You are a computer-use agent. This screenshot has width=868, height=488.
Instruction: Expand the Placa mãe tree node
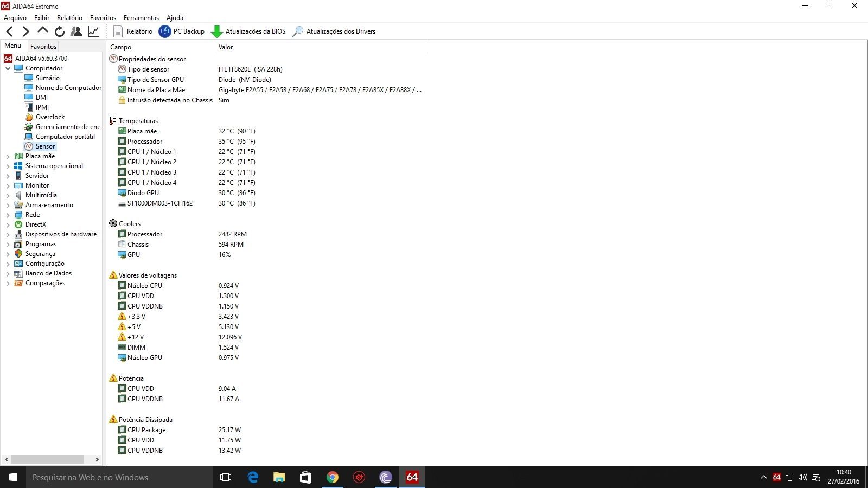click(x=8, y=156)
